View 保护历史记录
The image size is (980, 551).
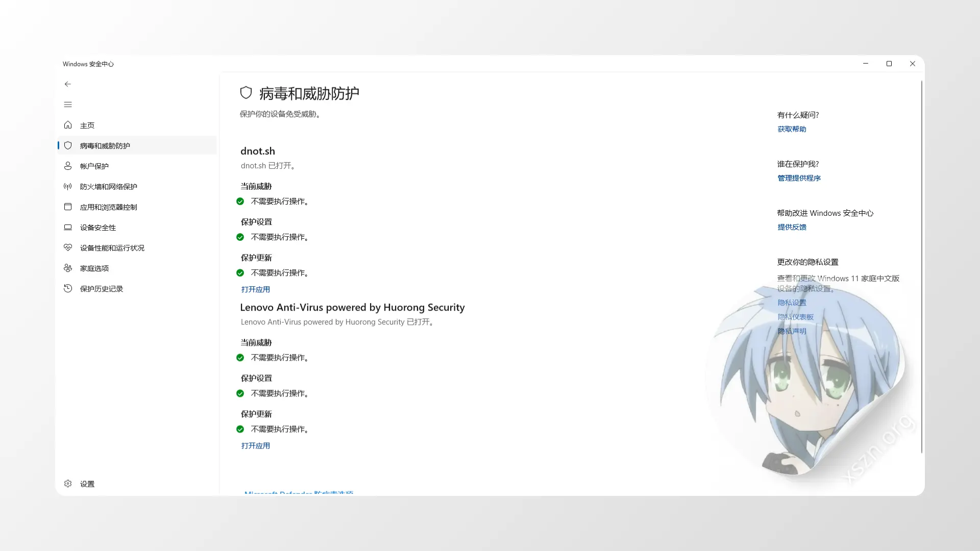[137, 288]
